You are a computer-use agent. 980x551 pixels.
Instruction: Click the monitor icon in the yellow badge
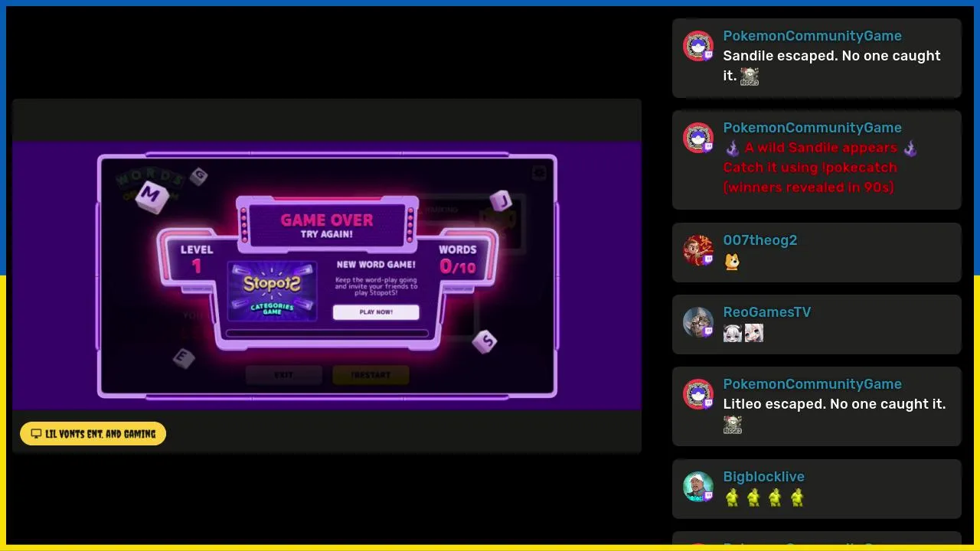(x=36, y=434)
